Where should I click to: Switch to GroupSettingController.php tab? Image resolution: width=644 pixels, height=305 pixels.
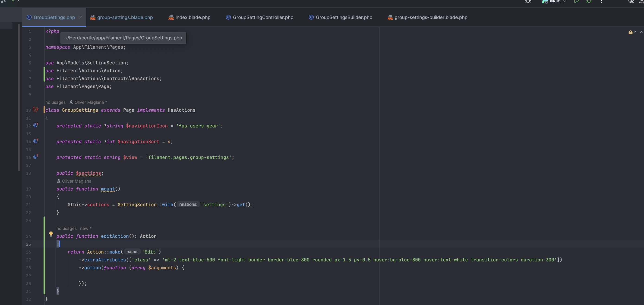pyautogui.click(x=263, y=17)
